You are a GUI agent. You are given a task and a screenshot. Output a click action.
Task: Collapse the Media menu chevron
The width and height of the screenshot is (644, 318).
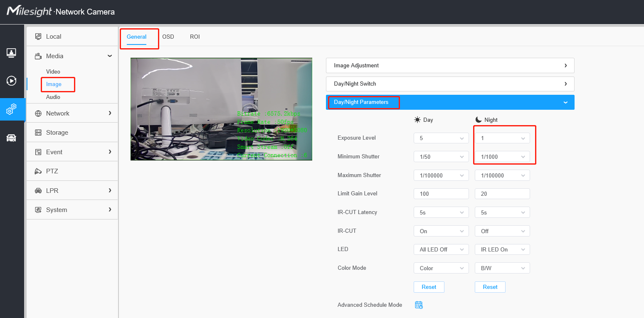[110, 56]
